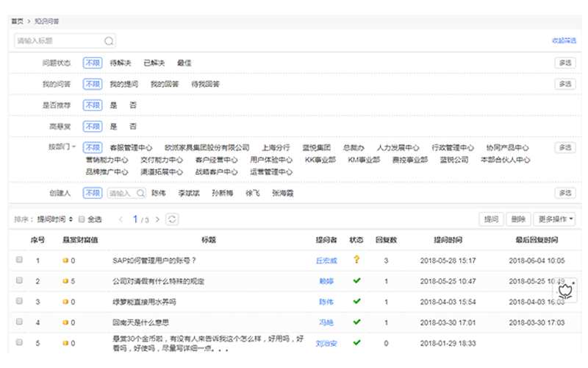Click the yellow question mark status icon
Viewport: 588px width, 368px height.
pos(356,260)
